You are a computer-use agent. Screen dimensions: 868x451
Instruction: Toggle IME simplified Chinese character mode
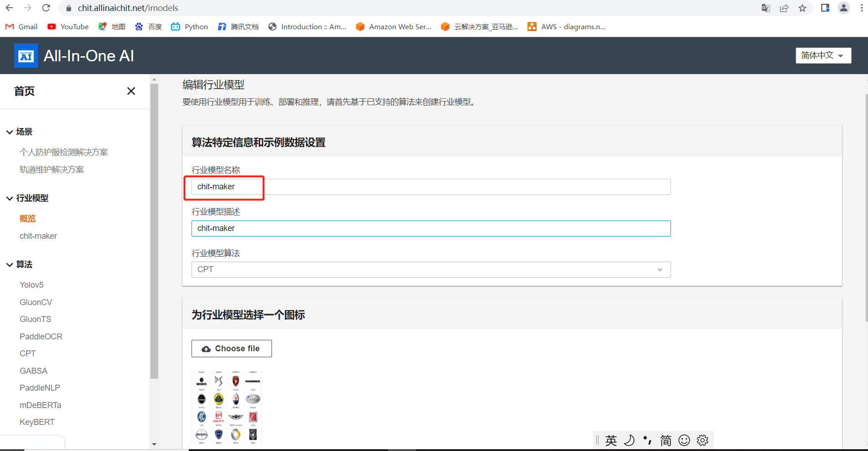pos(666,440)
